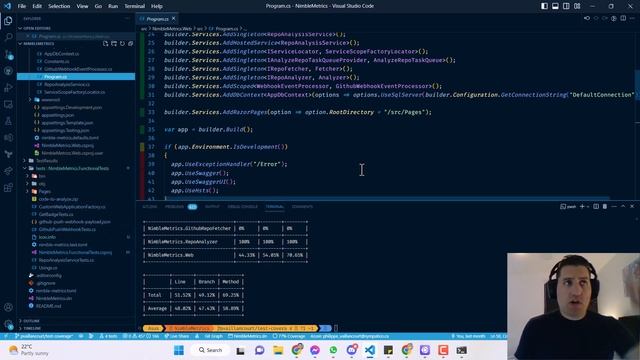Open the Edit menu
This screenshot has height=360, width=640.
(x=37, y=6)
